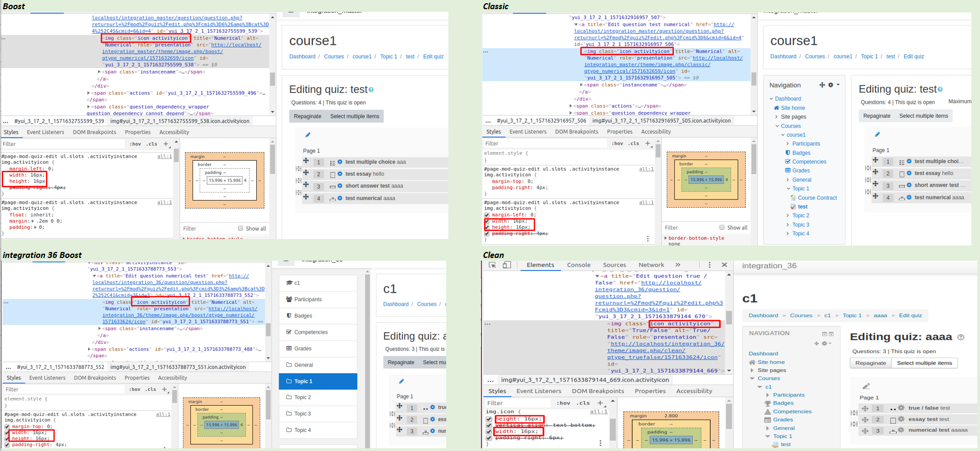Click the pencil icon in Clean quiz page
980x451 pixels.
[x=866, y=386]
